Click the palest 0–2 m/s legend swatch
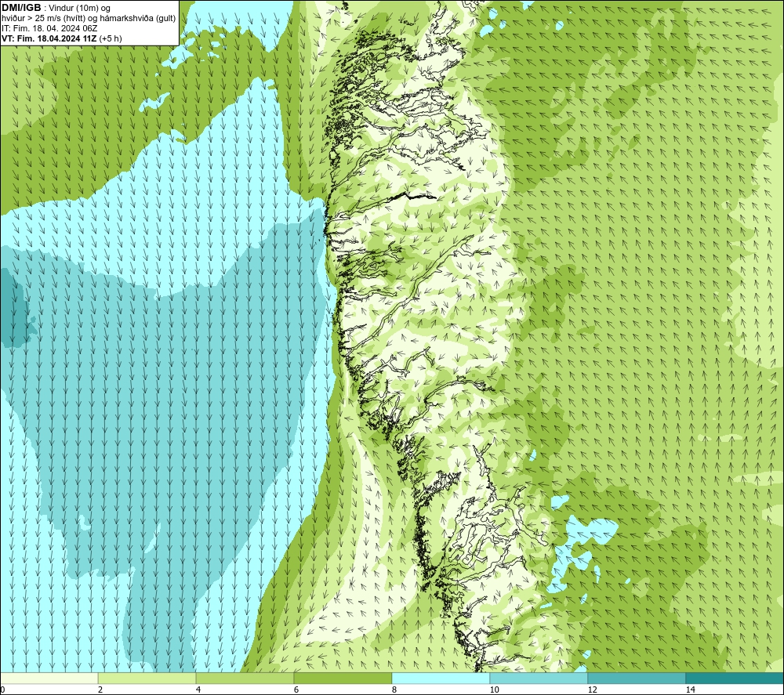Viewport: 784px width, 695px height. [x=49, y=678]
